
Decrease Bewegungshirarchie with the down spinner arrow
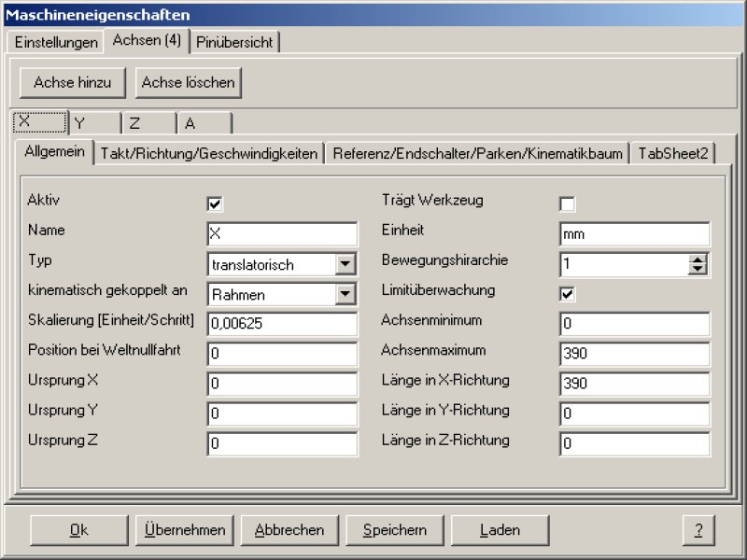point(698,270)
